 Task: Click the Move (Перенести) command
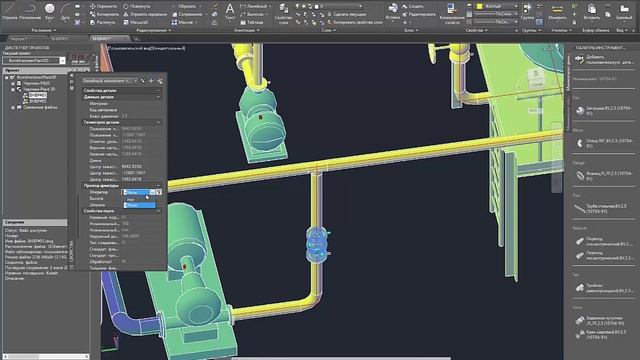(104, 6)
